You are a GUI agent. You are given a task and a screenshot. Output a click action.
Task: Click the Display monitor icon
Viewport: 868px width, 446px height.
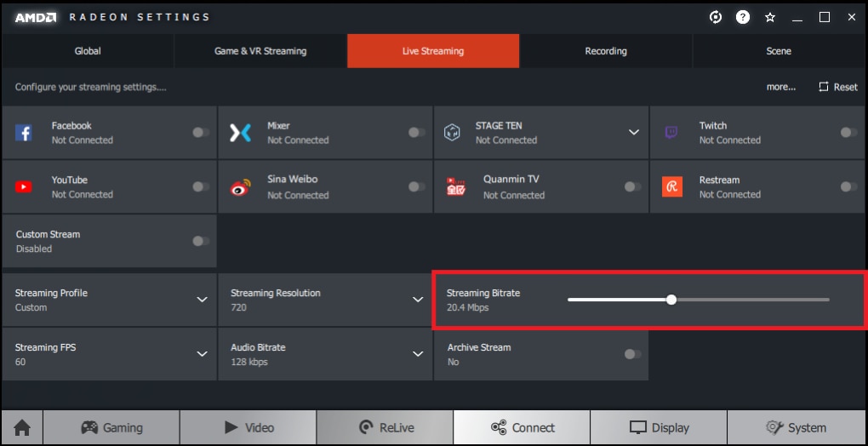[638, 428]
